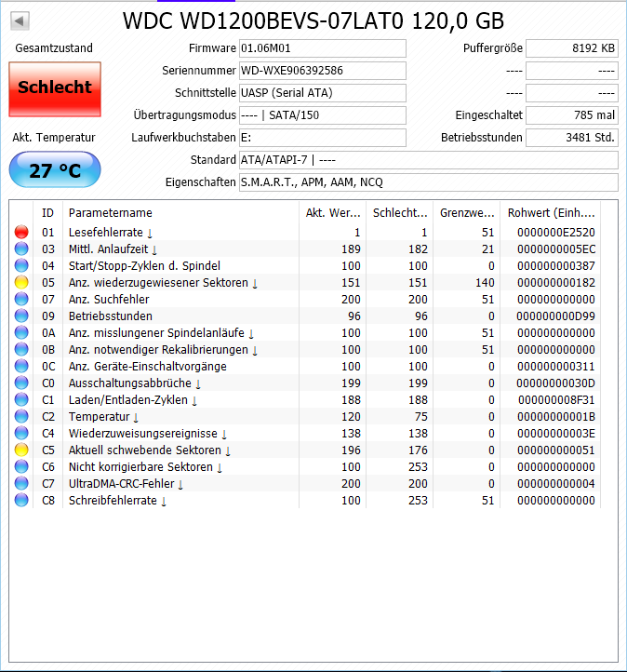Click the Übertragungsmodus field SATA/150

323,114
